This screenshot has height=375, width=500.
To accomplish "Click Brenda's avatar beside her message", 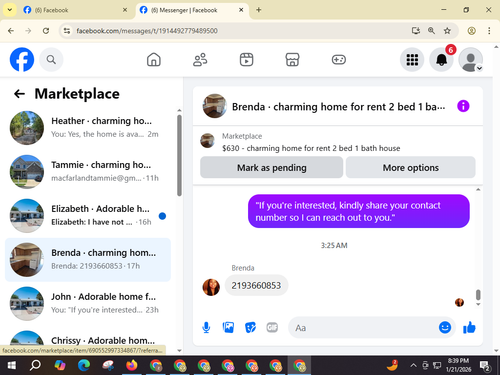I will (211, 287).
